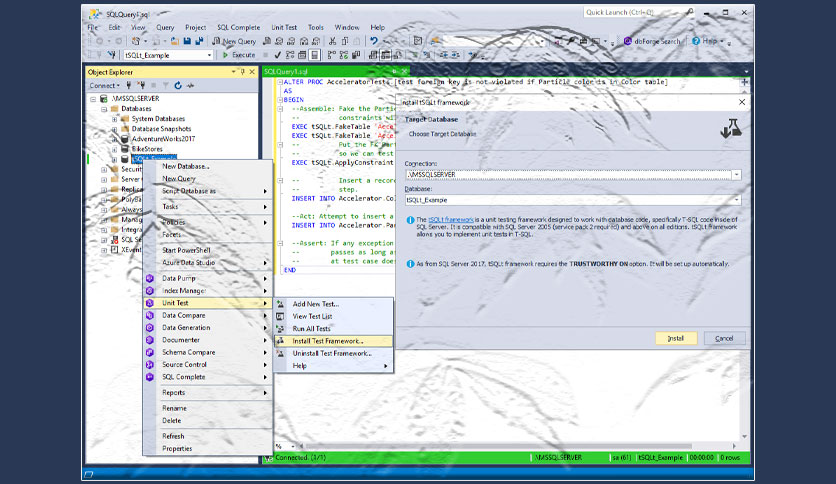Open the Query menu in the menu bar
Image resolution: width=836 pixels, height=484 pixels.
[165, 27]
